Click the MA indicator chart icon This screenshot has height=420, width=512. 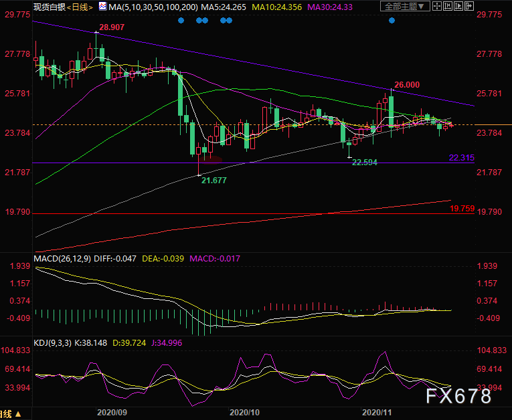(102, 6)
